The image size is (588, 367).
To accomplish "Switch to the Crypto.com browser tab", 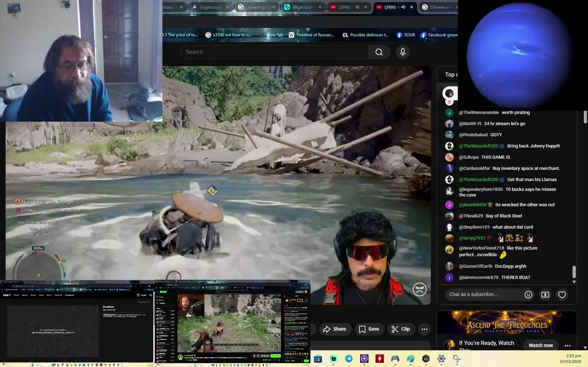I will (x=209, y=7).
